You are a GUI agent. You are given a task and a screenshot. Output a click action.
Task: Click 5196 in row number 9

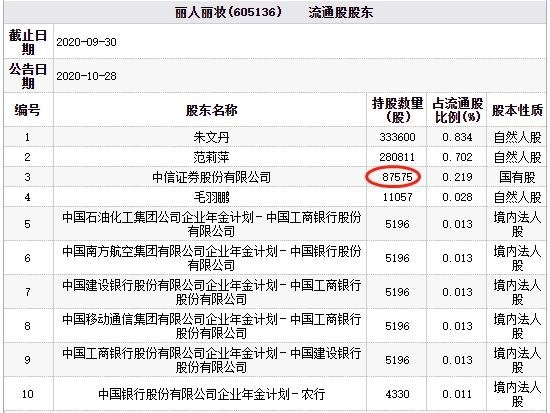pyautogui.click(x=397, y=360)
